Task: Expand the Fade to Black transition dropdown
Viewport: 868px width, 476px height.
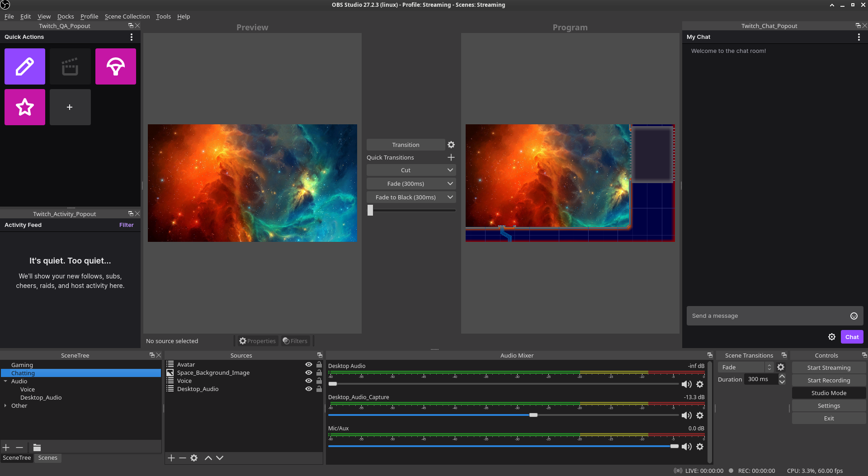Action: 449,197
